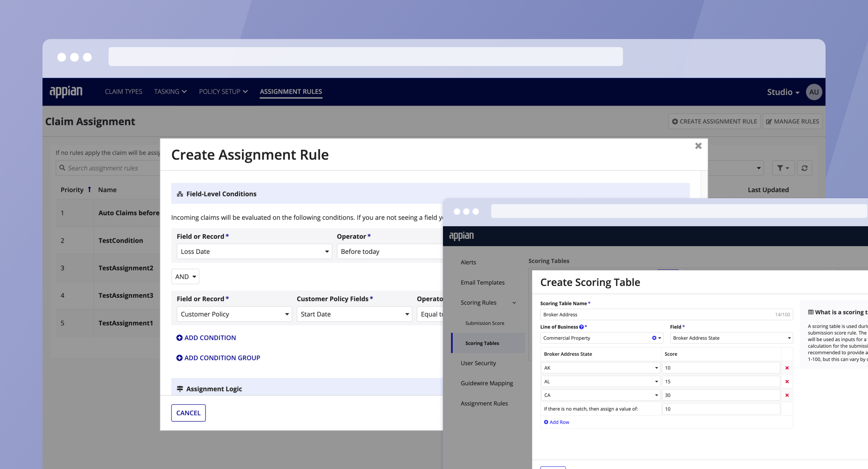Click Add Condition Group link
Screen dimensions: 868x469
click(218, 358)
